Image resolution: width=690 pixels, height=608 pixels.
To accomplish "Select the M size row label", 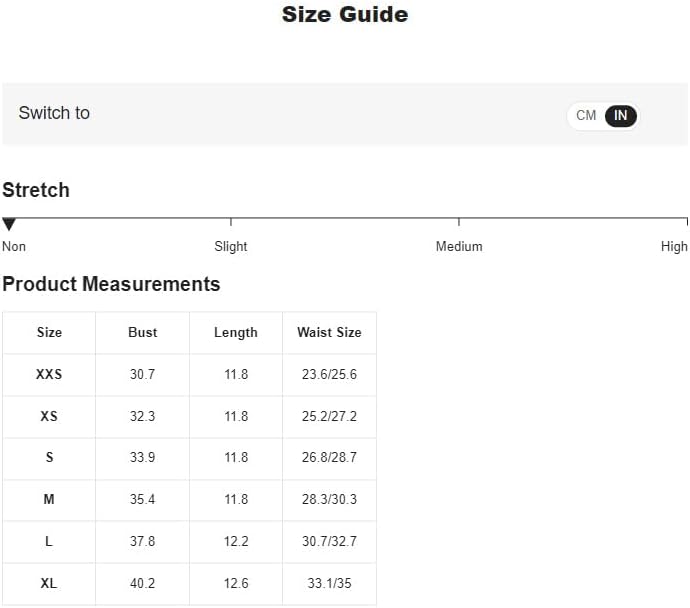I will (49, 499).
